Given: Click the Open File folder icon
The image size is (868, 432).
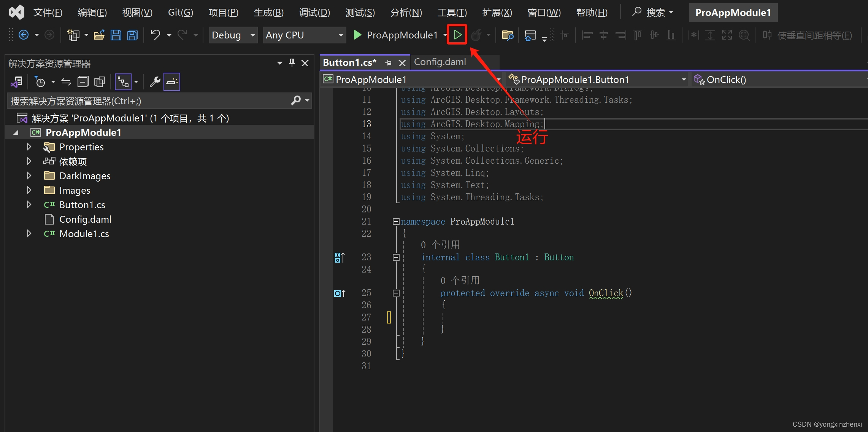Looking at the screenshot, I should tap(99, 35).
